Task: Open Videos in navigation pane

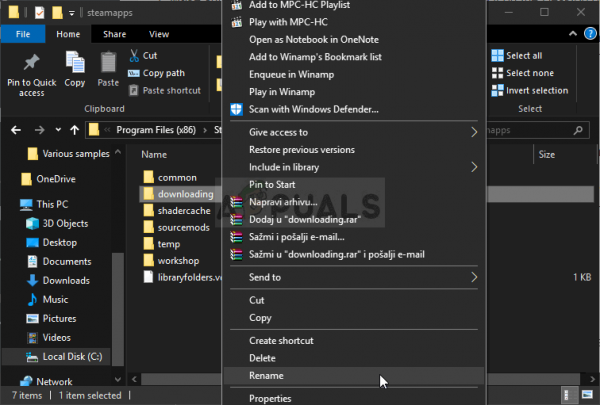Action: coord(49,338)
